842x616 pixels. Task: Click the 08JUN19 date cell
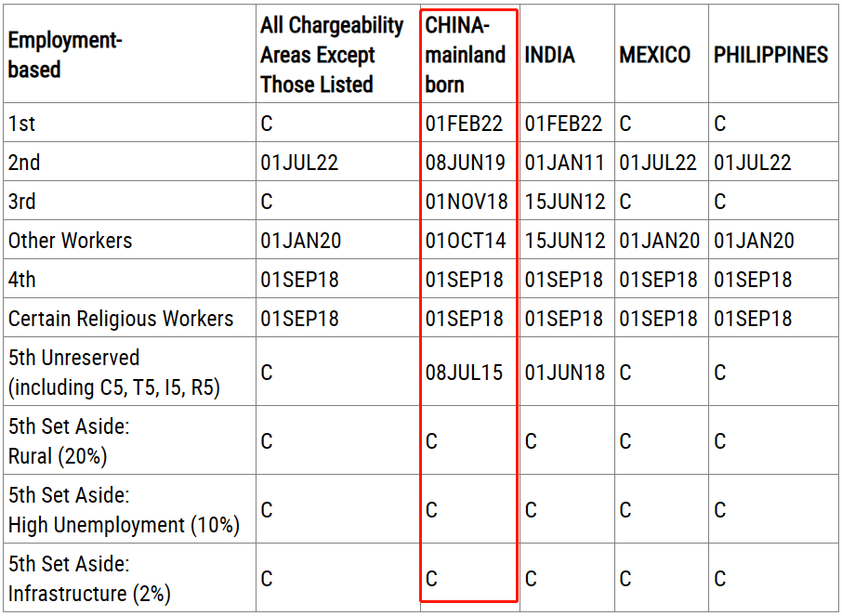466,163
